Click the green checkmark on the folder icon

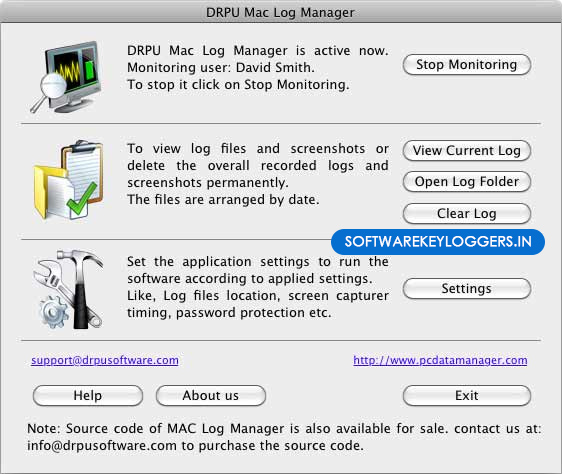pyautogui.click(x=82, y=199)
